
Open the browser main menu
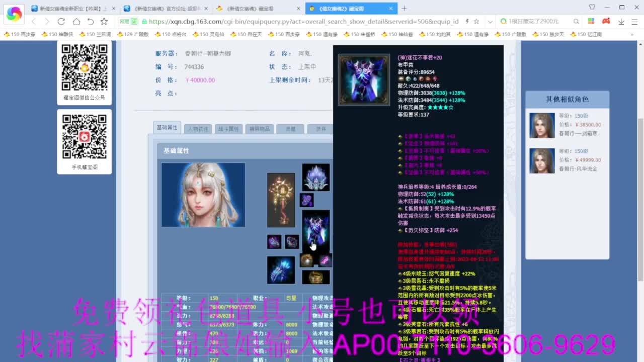(635, 22)
